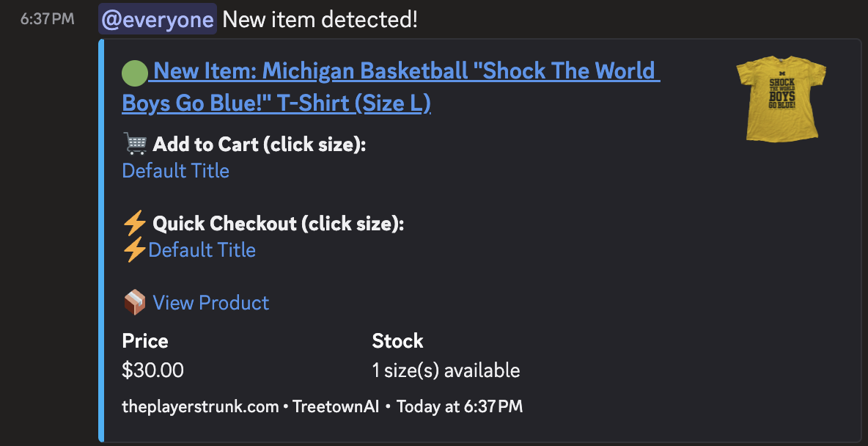Viewport: 868px width, 446px height.
Task: Click the "Add to Cart (click size):" heading
Action: (260, 145)
